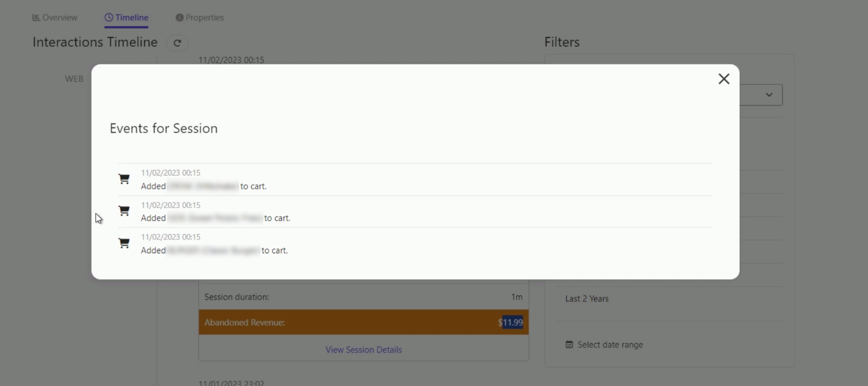Select the Last 2 Years filter option
The height and width of the screenshot is (386, 868).
pyautogui.click(x=586, y=298)
